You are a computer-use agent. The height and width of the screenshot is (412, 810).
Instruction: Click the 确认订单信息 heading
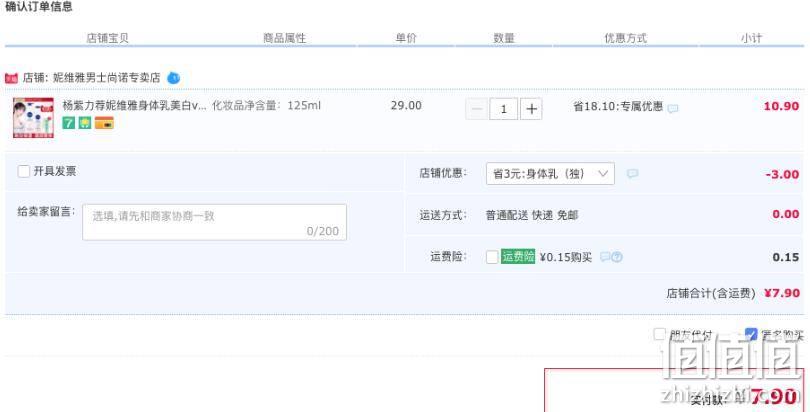(x=38, y=7)
